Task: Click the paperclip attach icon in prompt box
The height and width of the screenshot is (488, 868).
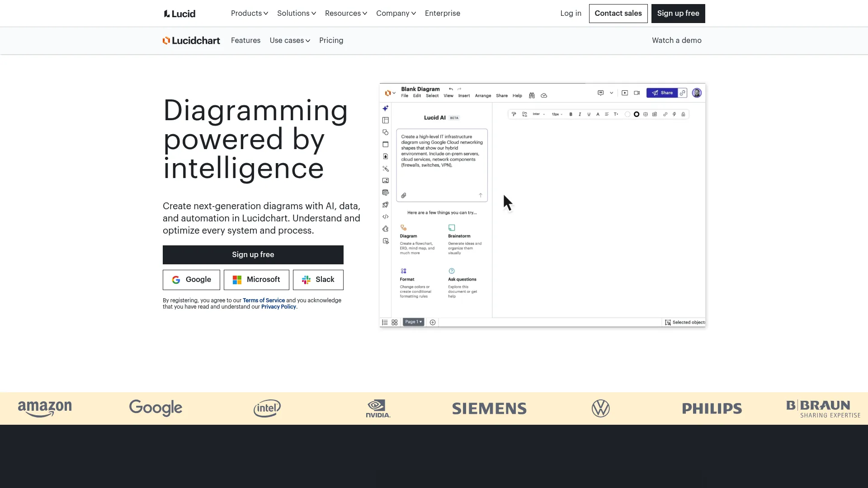Action: [x=404, y=196]
